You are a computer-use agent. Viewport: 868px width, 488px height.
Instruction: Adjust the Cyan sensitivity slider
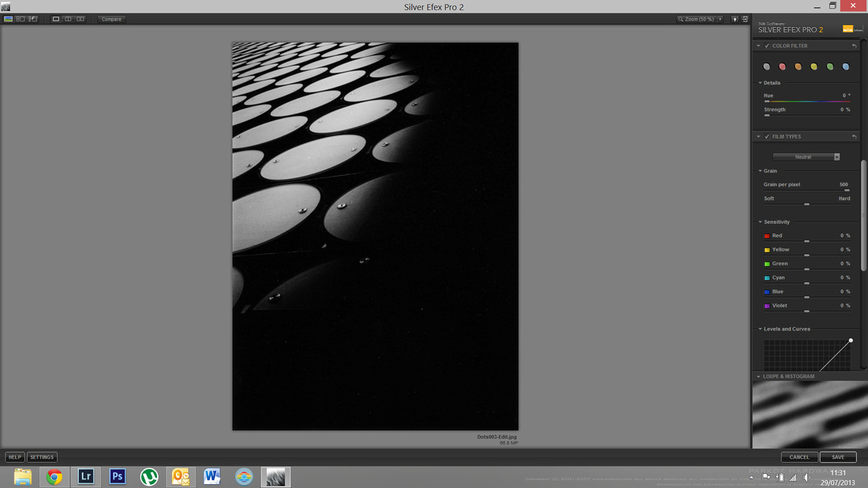(806, 283)
